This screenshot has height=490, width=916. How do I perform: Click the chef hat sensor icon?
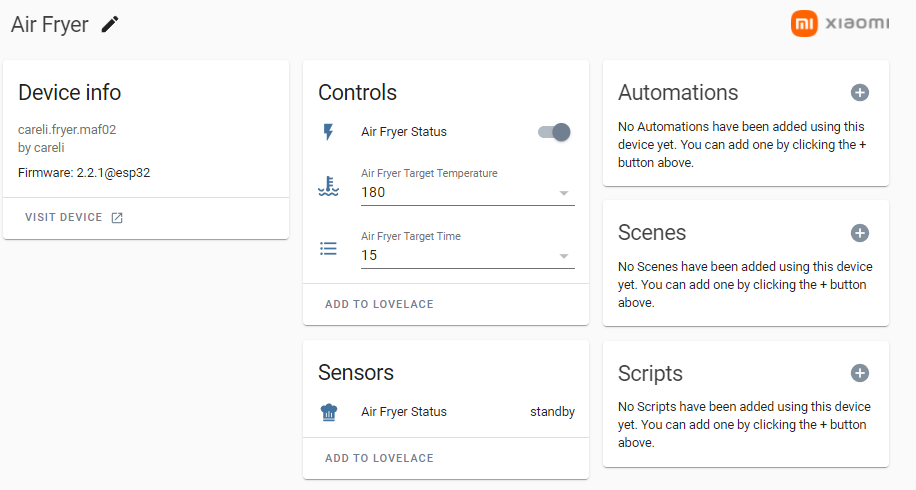click(329, 412)
